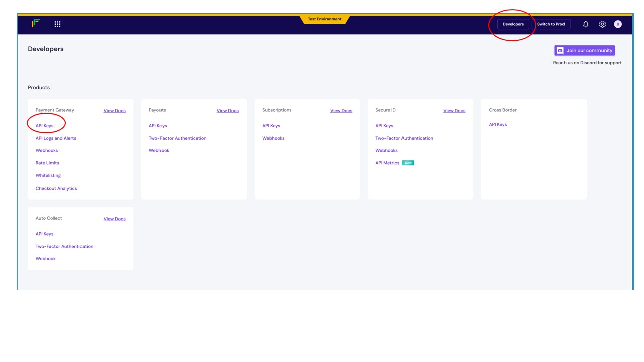Open the notifications bell icon
644x362 pixels.
click(586, 24)
